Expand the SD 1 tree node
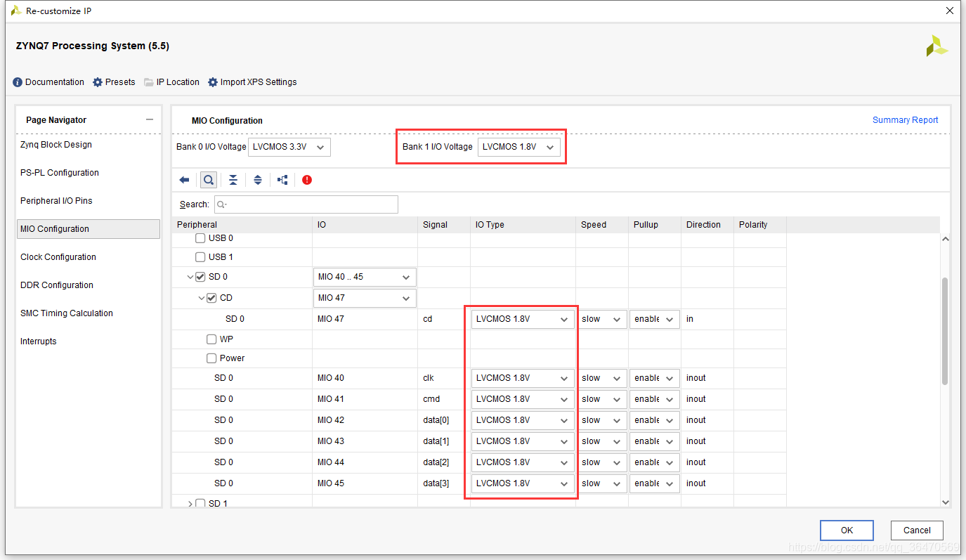 [x=190, y=504]
